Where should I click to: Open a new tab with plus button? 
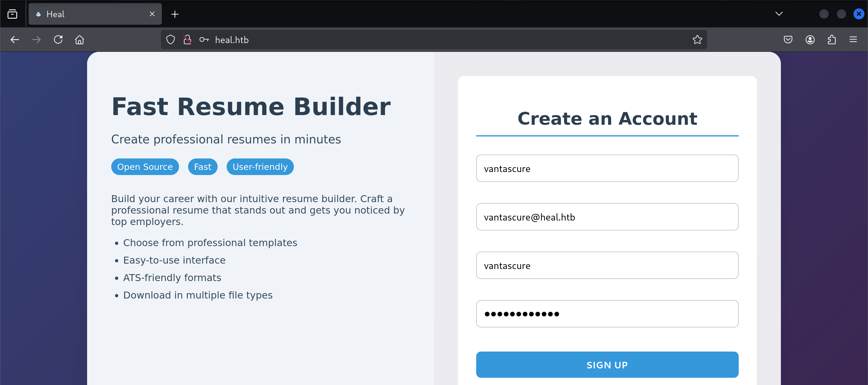[x=175, y=14]
